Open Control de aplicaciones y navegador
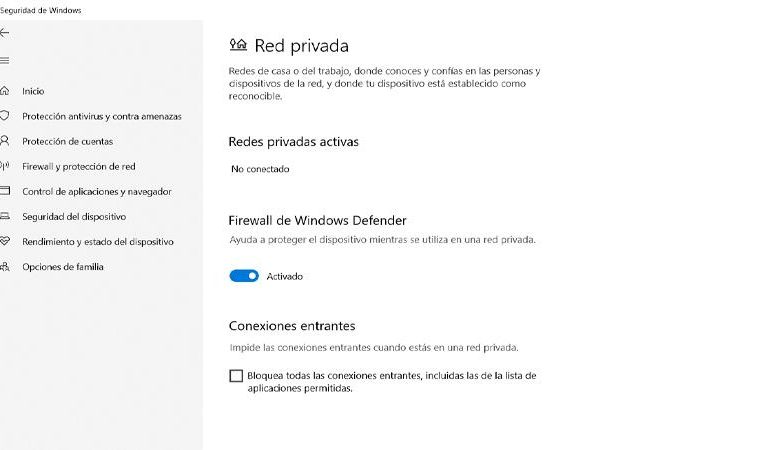This screenshot has height=450, width=780. (97, 191)
